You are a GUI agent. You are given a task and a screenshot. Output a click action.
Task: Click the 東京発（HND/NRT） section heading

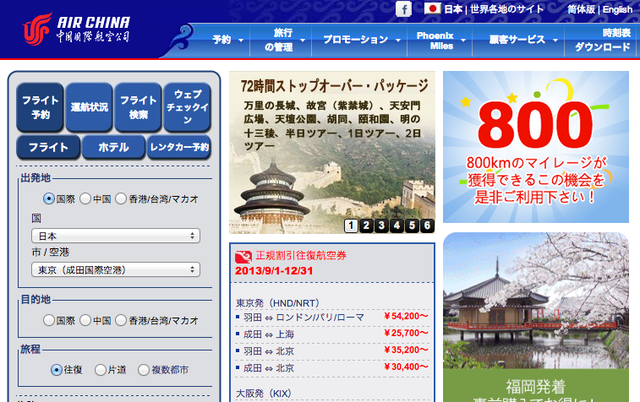point(277,303)
